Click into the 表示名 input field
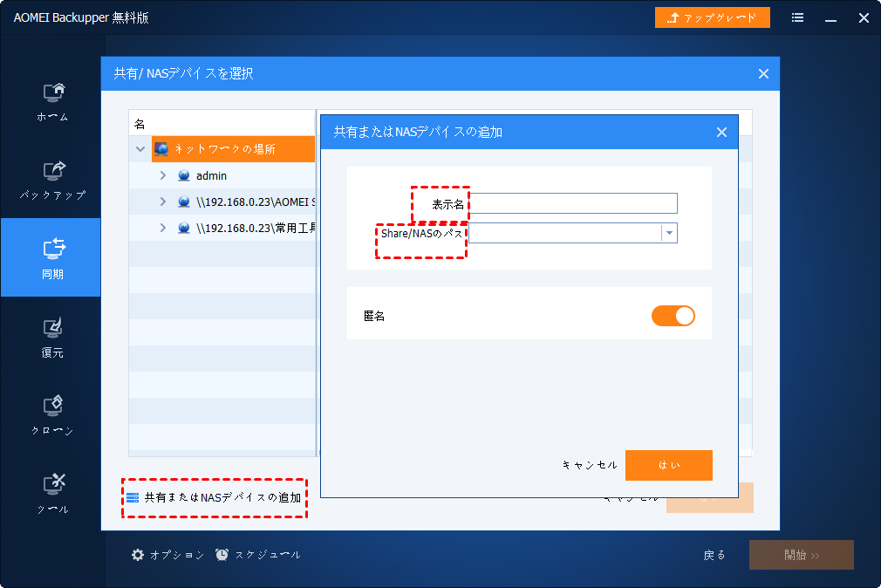Image resolution: width=881 pixels, height=588 pixels. (573, 203)
